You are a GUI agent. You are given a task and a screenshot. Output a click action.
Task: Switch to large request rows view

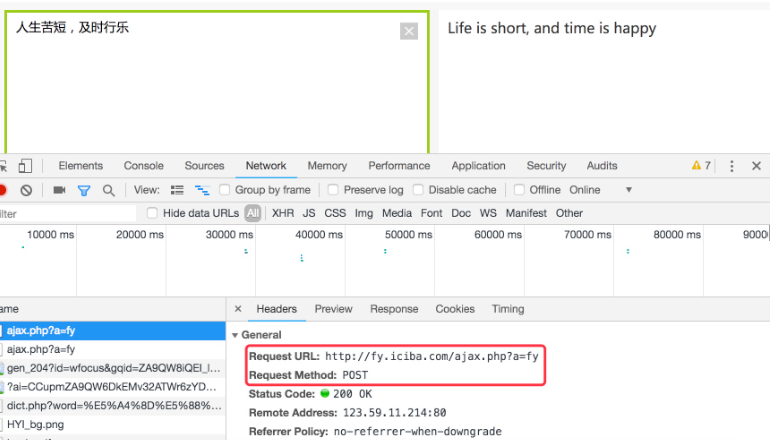[177, 190]
